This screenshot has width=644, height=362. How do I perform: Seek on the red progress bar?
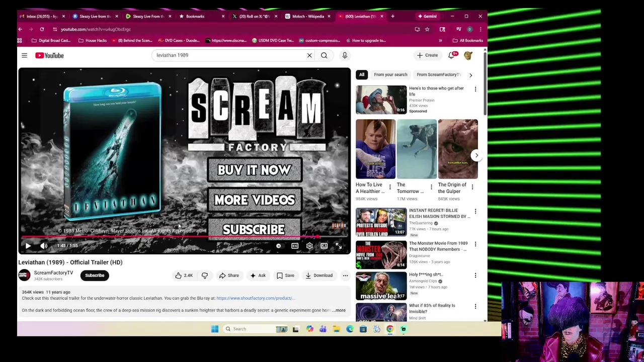point(184,236)
